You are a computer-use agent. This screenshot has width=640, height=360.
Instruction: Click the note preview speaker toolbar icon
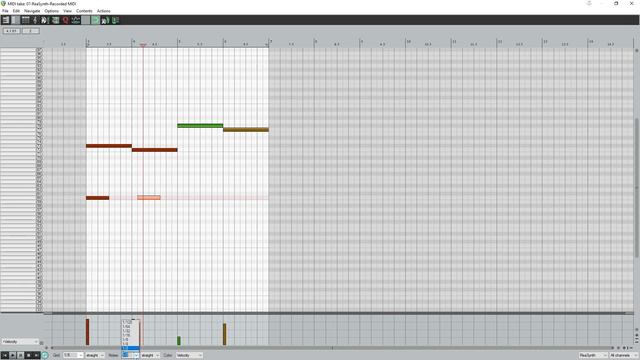105,20
